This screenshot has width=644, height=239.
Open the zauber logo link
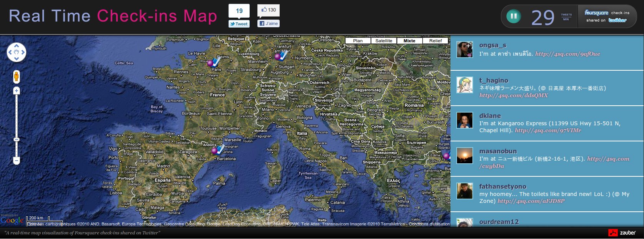[622, 232]
